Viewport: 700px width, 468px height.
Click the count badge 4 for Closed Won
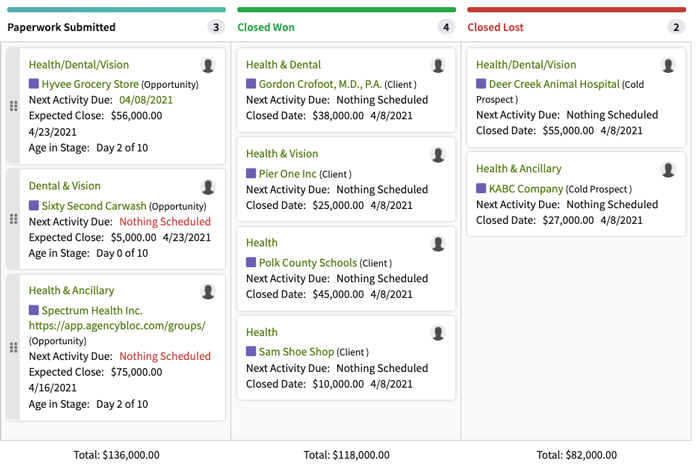click(x=446, y=27)
